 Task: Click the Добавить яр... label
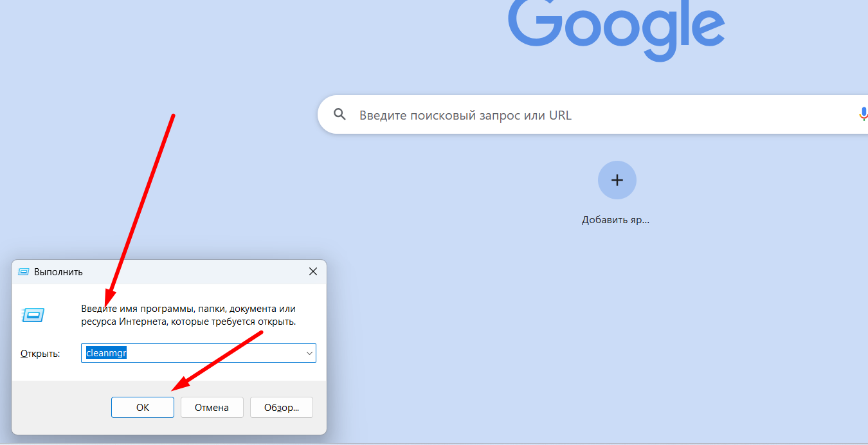(616, 220)
